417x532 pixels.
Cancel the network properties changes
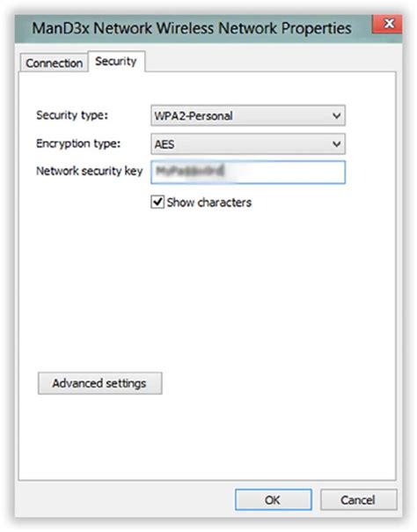358,499
